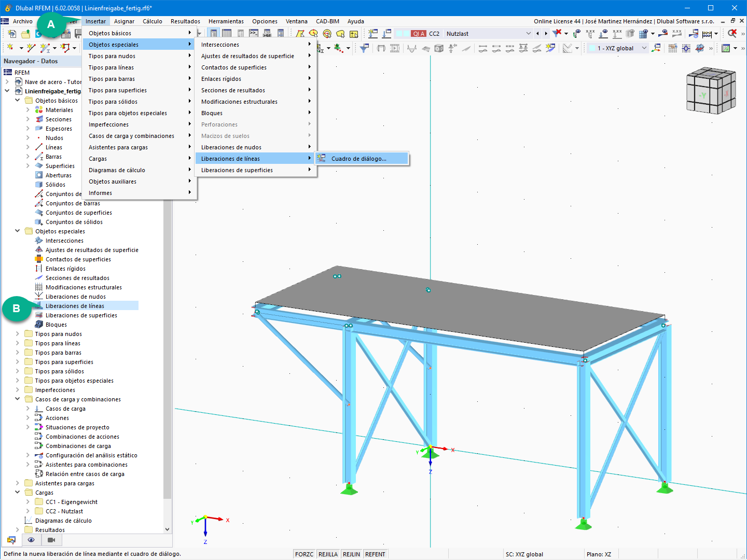Open the 1 - XYZ global work plane selector
The width and height of the screenshot is (747, 560).
(x=644, y=47)
